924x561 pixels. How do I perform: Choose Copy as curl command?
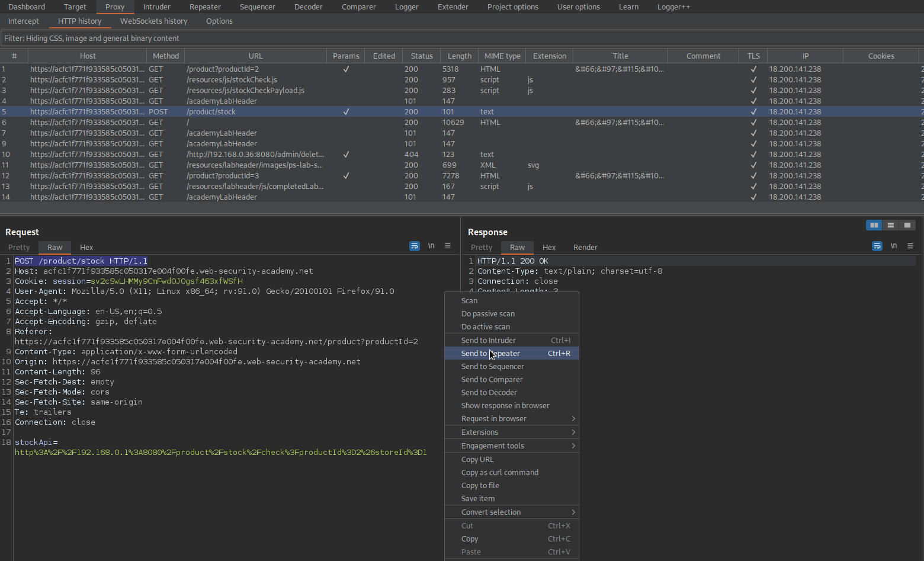512,473
